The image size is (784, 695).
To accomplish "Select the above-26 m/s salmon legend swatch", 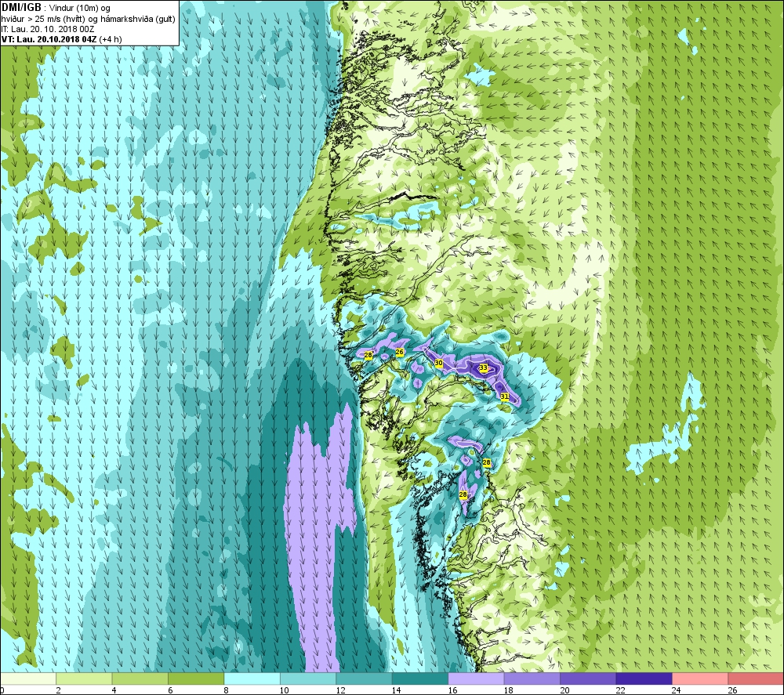I will (x=756, y=678).
